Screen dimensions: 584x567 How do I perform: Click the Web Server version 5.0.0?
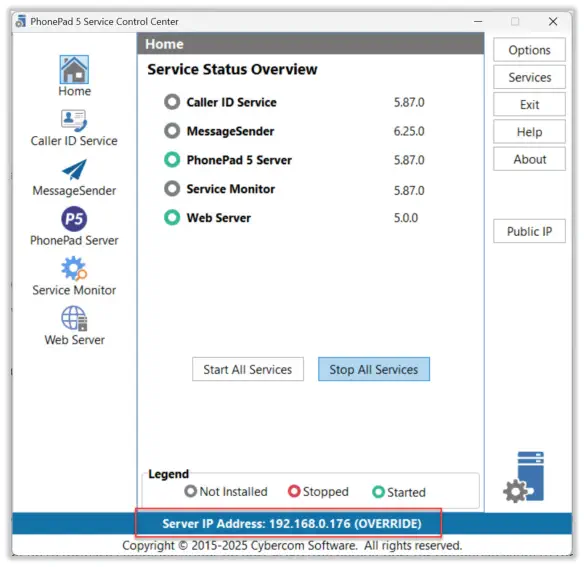click(406, 218)
